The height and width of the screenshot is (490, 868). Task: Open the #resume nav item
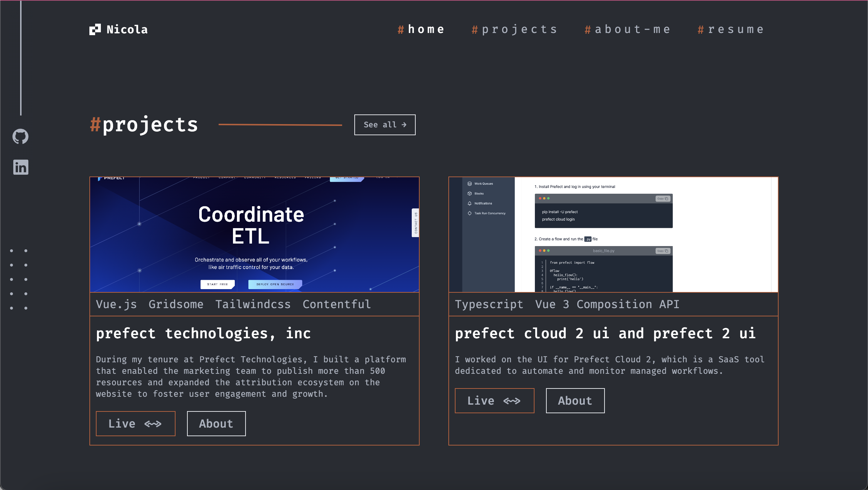click(x=731, y=29)
